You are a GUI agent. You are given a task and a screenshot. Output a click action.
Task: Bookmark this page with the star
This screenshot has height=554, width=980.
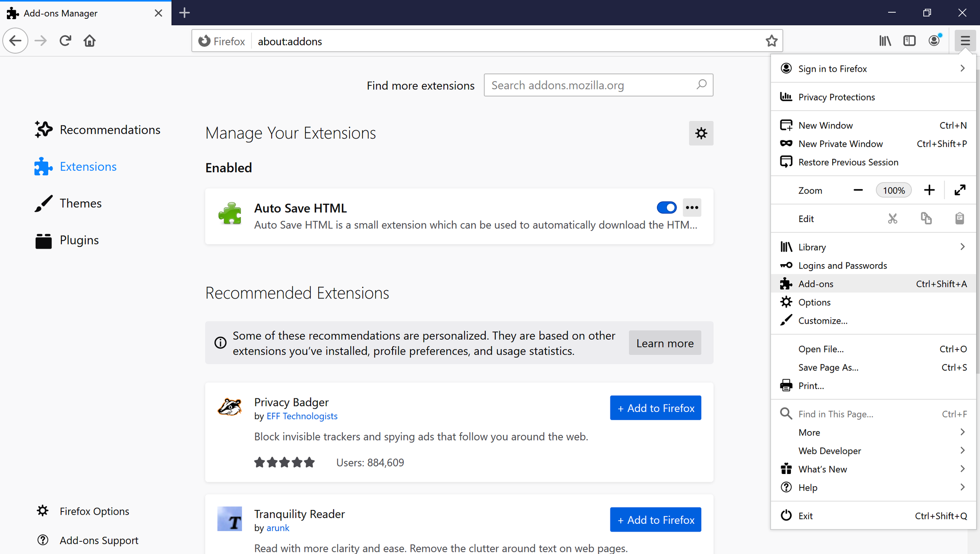coord(771,41)
